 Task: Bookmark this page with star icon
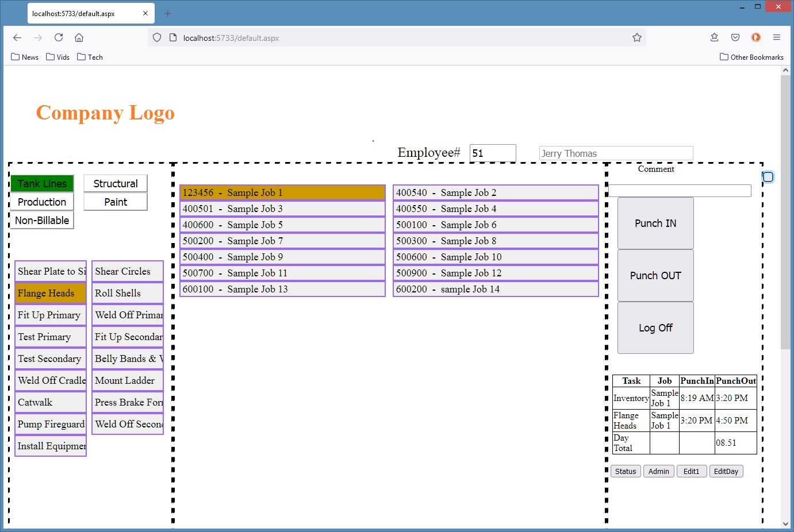point(636,38)
